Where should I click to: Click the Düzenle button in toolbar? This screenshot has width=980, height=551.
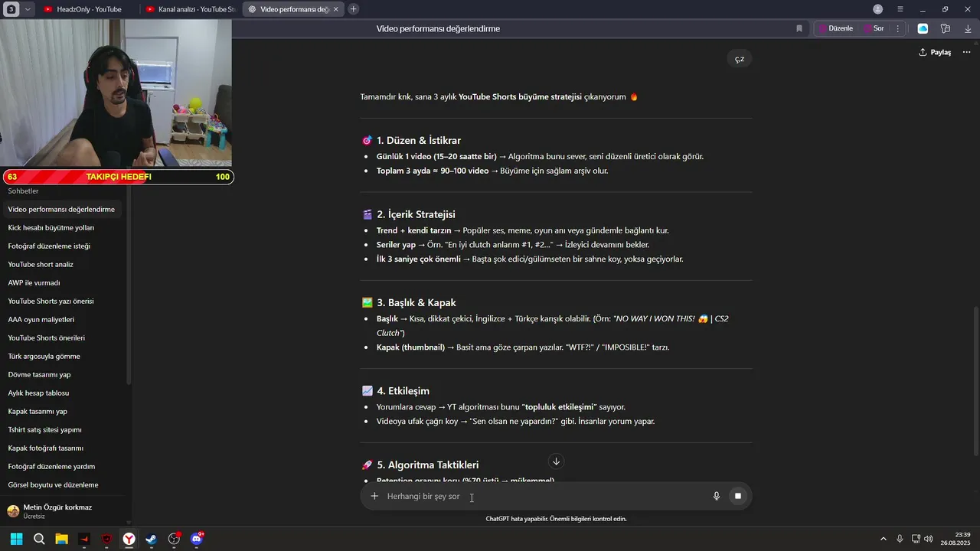[x=835, y=28]
